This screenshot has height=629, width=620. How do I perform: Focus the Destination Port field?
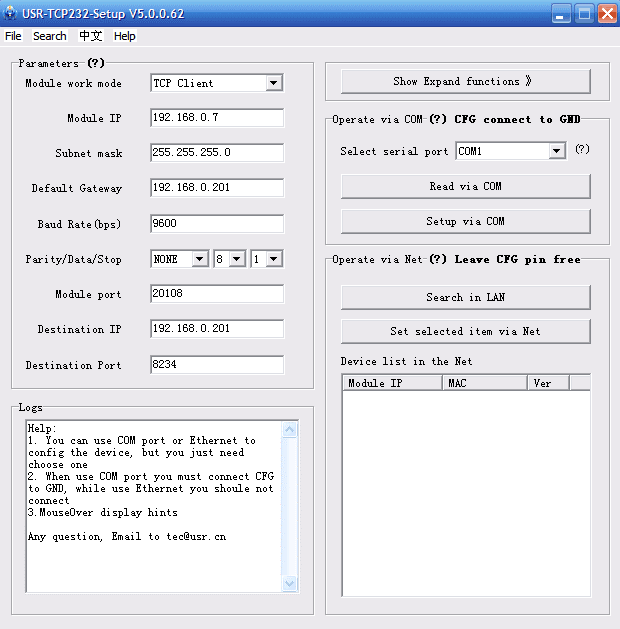[217, 365]
